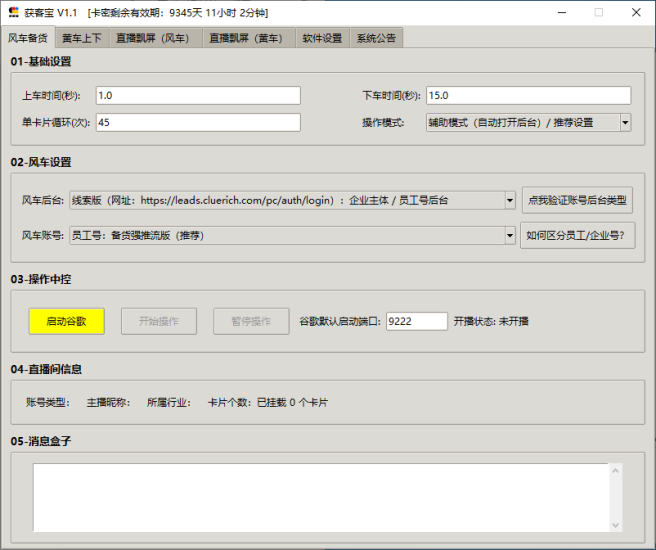The height and width of the screenshot is (550, 656).
Task: Switch to the 黄车上下 tab
Action: pyautogui.click(x=82, y=38)
